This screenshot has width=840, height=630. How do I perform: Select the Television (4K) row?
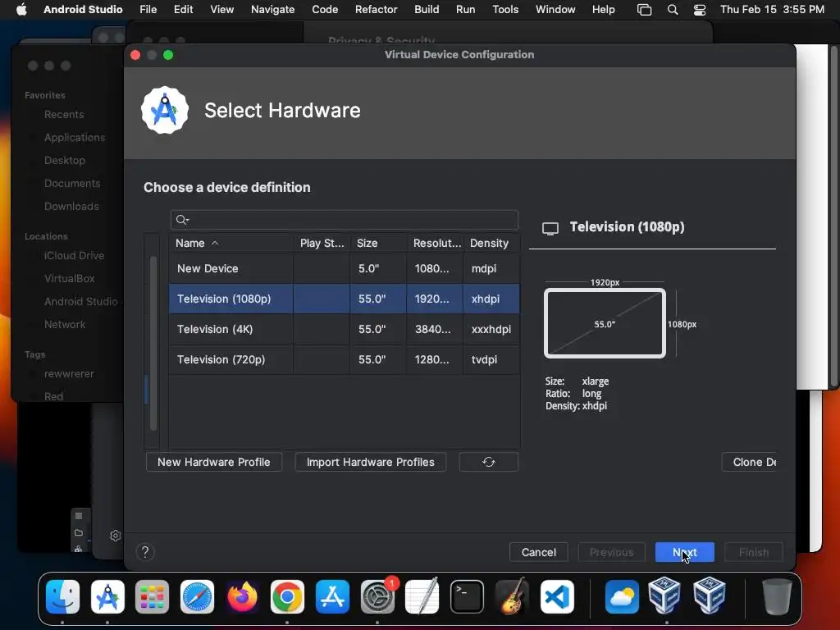click(345, 329)
